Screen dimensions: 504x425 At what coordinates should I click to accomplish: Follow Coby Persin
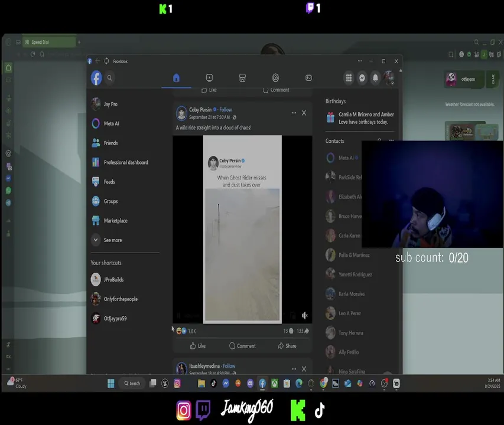coord(226,109)
